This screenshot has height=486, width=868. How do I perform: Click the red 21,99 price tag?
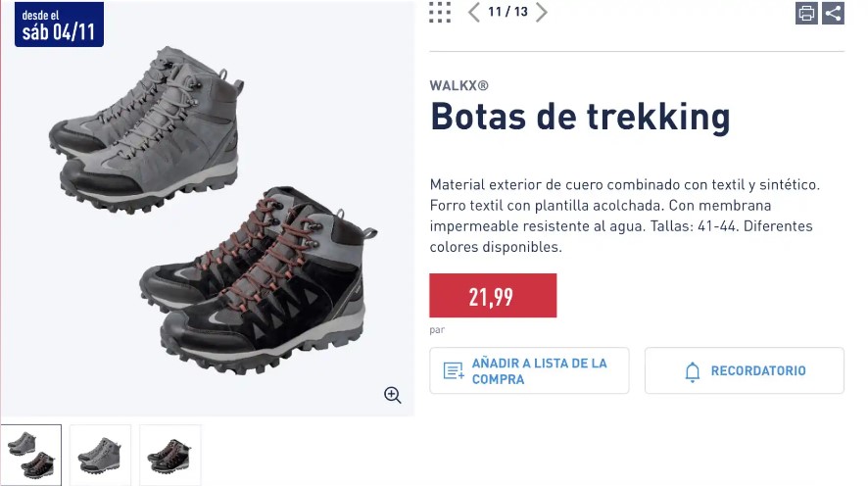[493, 296]
